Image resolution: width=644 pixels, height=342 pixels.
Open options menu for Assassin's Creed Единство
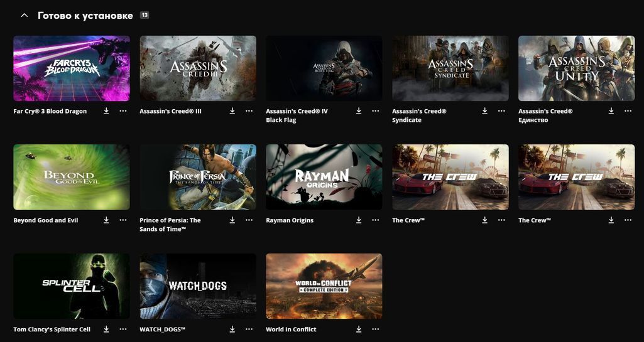628,111
